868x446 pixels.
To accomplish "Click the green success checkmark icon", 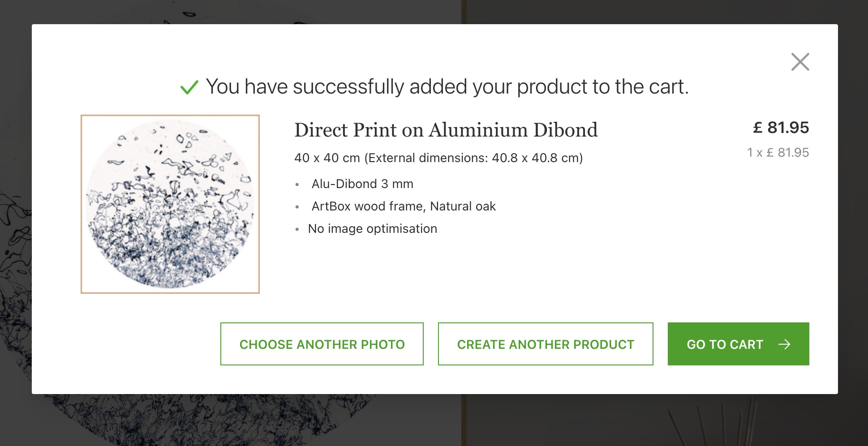I will coord(189,87).
